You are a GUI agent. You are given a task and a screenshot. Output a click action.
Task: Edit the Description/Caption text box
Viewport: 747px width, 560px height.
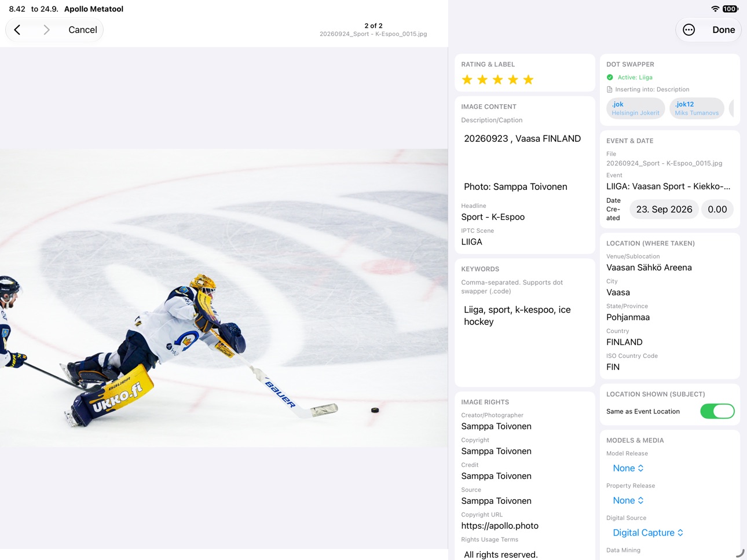(525, 163)
